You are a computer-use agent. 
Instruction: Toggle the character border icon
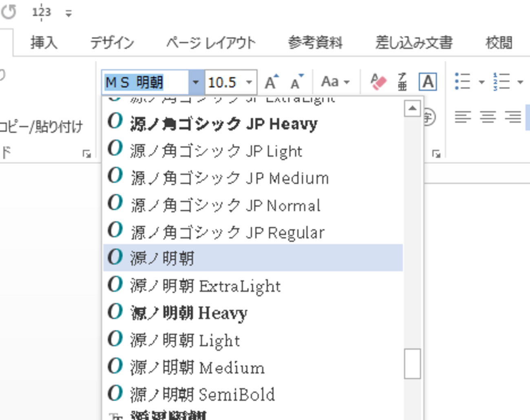pos(428,82)
